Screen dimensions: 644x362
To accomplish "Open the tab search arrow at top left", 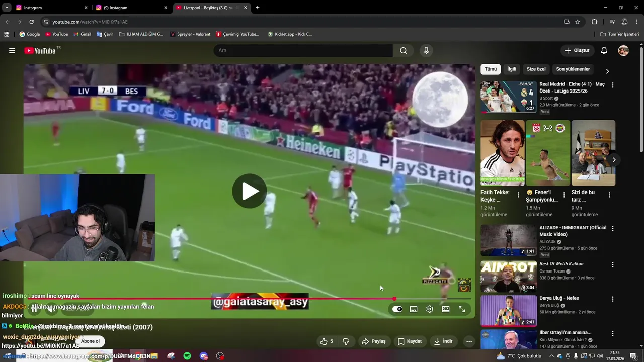I will pos(7,8).
